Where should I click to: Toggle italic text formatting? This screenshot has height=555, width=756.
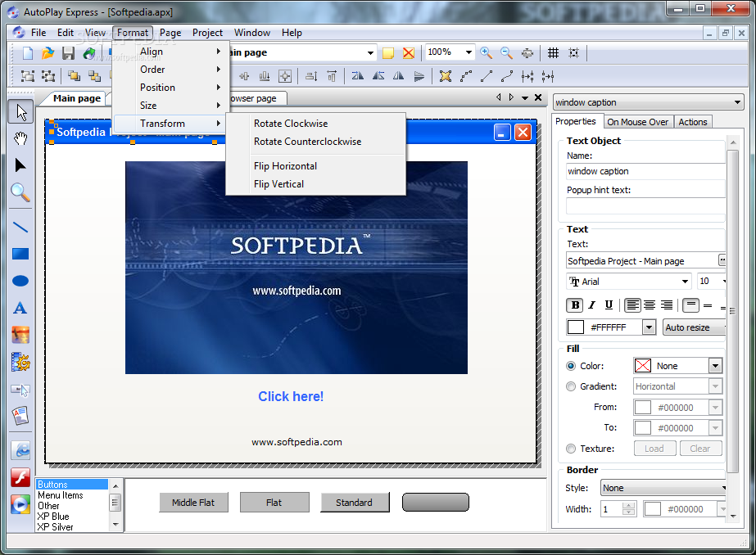click(592, 305)
